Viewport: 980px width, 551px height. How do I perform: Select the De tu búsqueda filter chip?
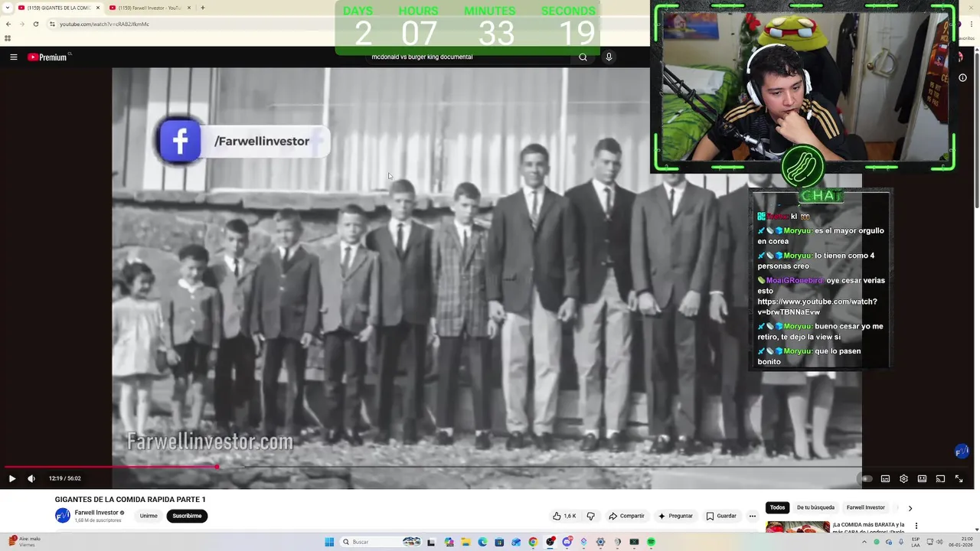[x=815, y=507]
